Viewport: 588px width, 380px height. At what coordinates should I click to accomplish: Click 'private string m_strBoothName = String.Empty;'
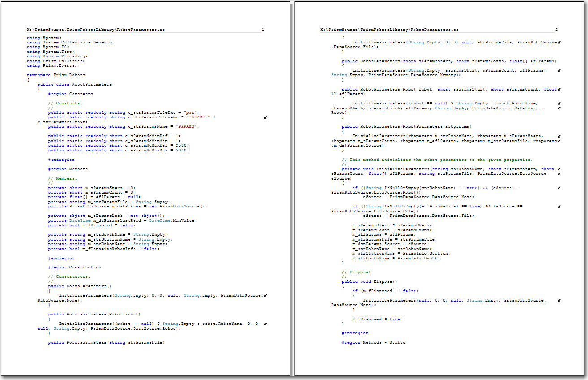tap(108, 234)
